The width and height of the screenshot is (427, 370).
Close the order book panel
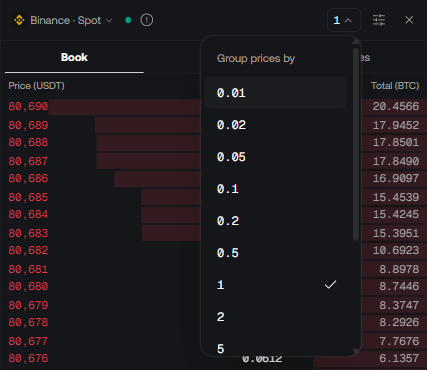[409, 20]
